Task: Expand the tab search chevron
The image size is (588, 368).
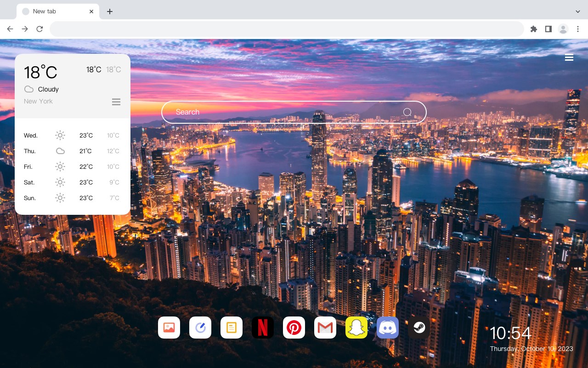Action: point(578,11)
